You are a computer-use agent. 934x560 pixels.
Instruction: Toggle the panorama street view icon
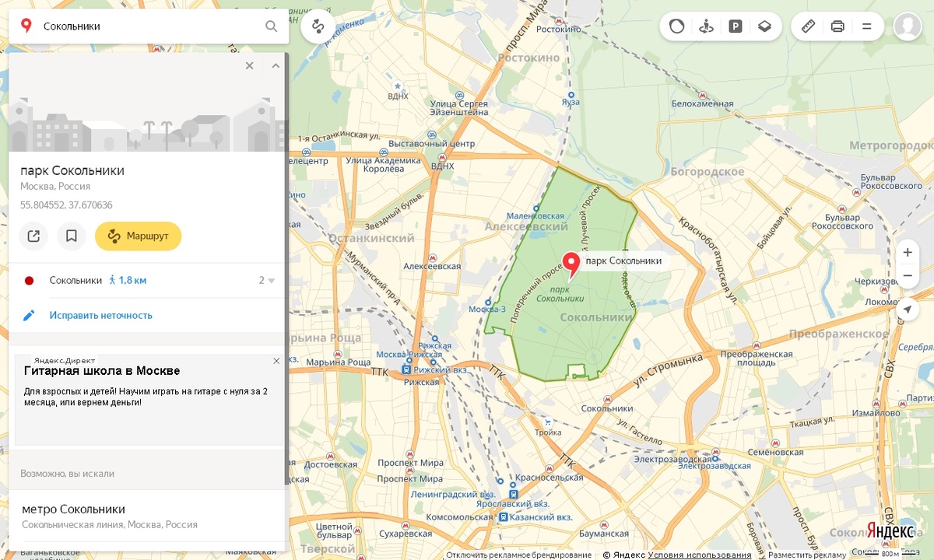click(707, 26)
